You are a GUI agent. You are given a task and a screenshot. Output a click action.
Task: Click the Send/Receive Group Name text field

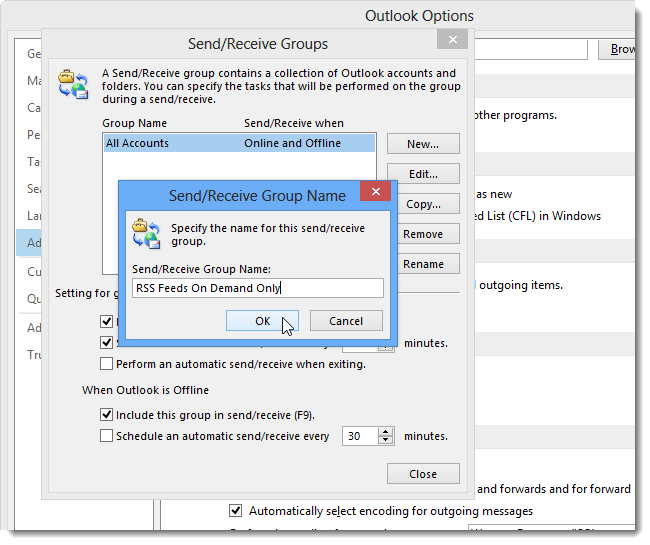point(258,288)
